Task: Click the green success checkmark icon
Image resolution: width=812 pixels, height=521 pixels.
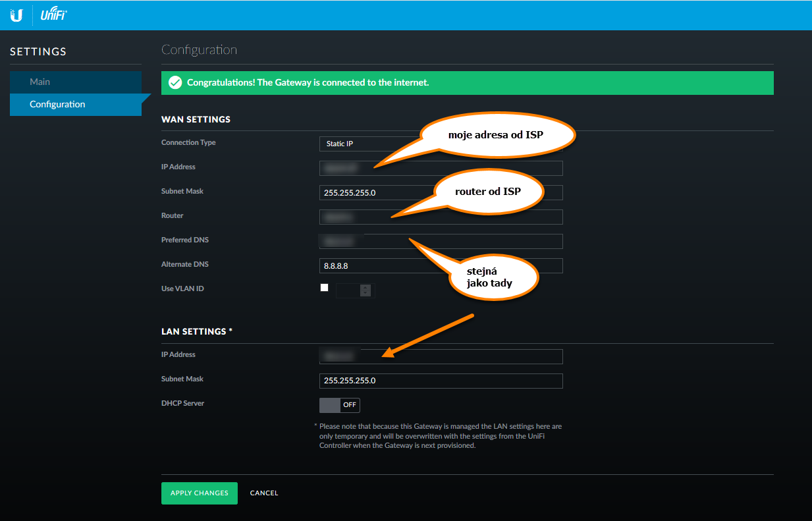Action: click(x=175, y=83)
